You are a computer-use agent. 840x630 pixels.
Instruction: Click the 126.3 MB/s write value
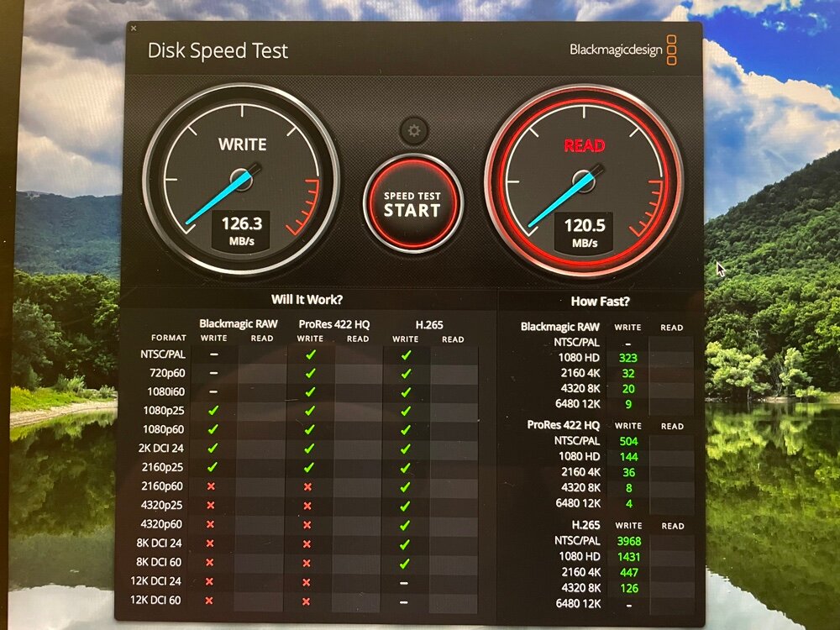click(242, 230)
